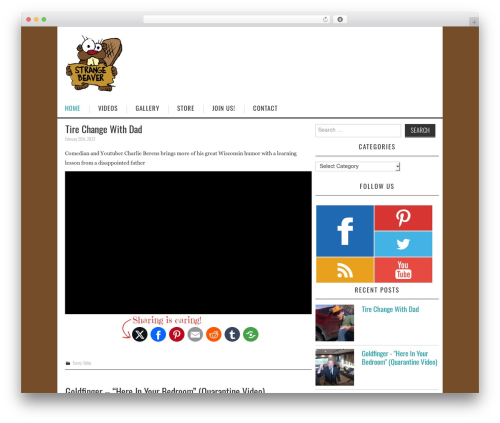
Task: Open Pinterest tile in Follow Us
Action: [x=403, y=218]
